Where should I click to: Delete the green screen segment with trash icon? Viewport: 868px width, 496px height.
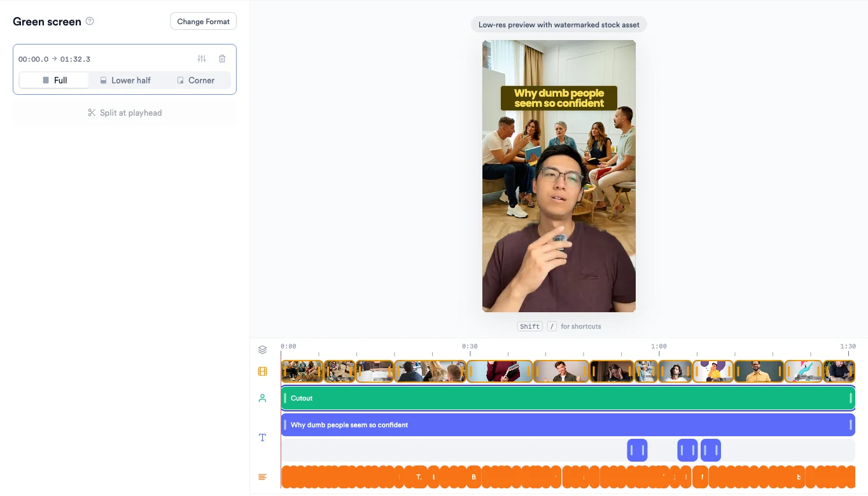point(222,59)
